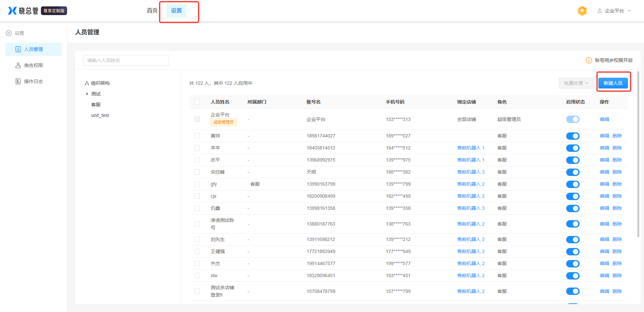The height and width of the screenshot is (312, 644).
Task: Click the 晓总管 logo icon
Action: pyautogui.click(x=12, y=11)
